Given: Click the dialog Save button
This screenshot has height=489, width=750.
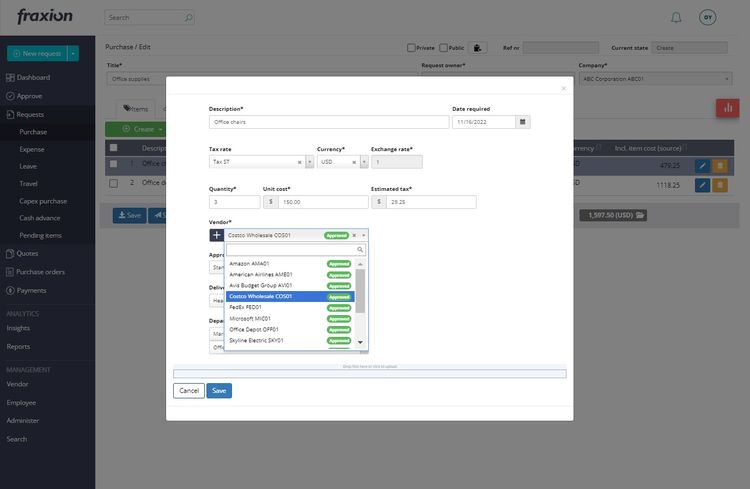Looking at the screenshot, I should click(219, 391).
